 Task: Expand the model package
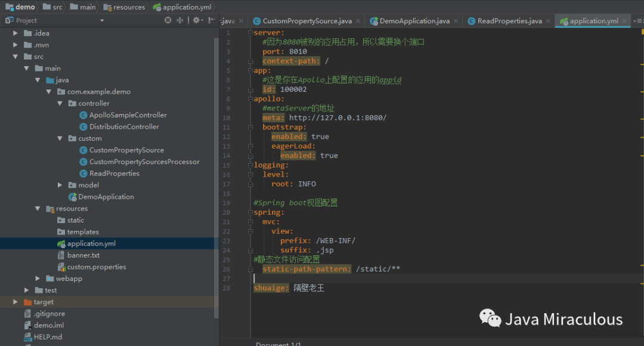[60, 186]
